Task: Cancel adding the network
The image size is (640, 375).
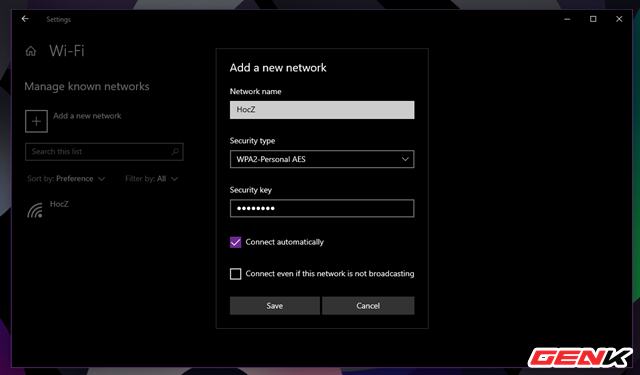Action: (x=368, y=306)
